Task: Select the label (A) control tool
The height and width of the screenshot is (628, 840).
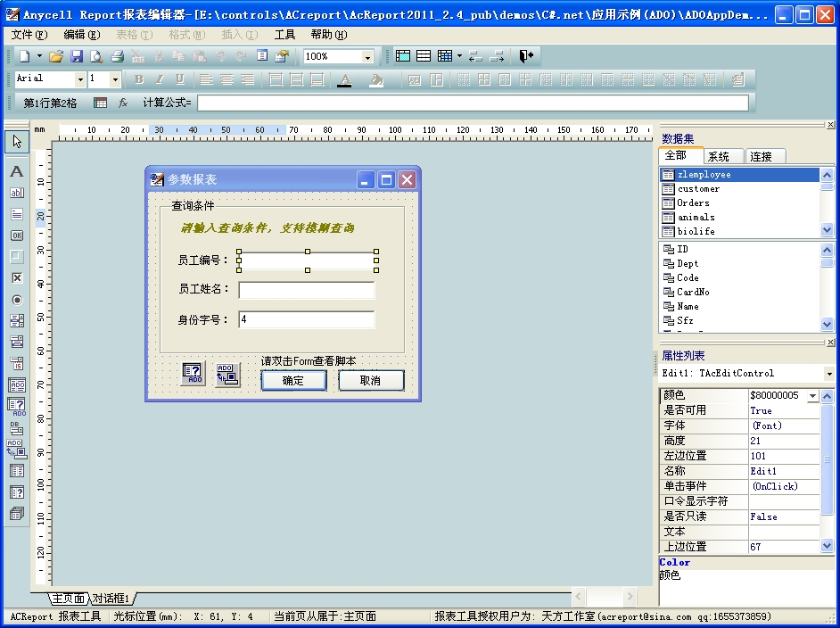Action: (16, 170)
